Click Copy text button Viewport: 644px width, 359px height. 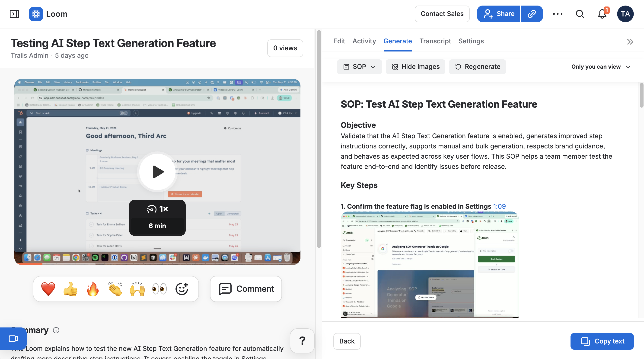(602, 341)
